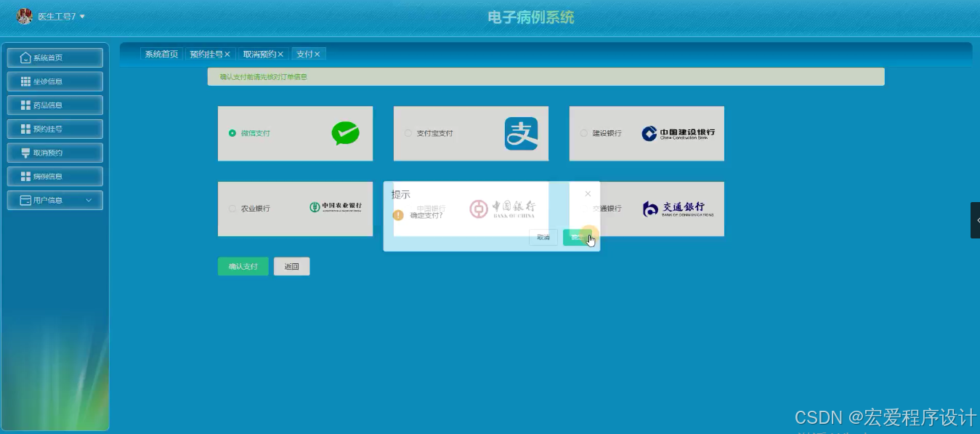Image resolution: width=980 pixels, height=434 pixels.
Task: Close the 提示 dialog with the X
Action: (588, 193)
